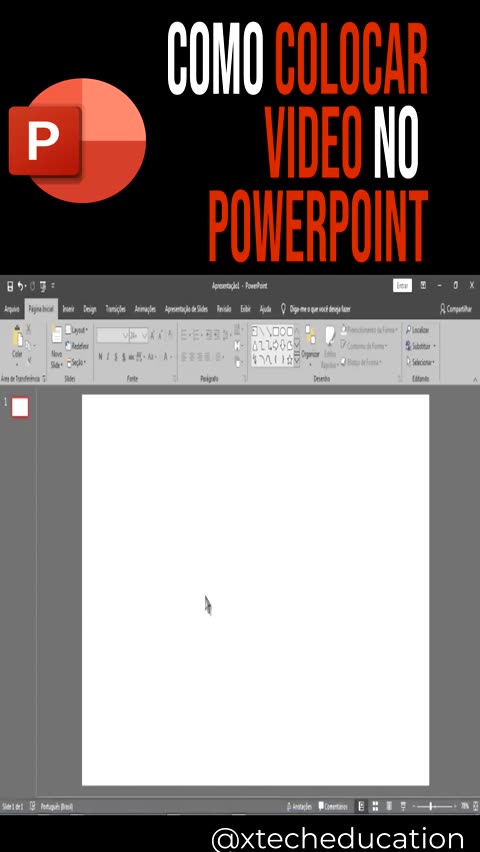
Task: Open the Selecionar dropdown
Action: point(420,362)
